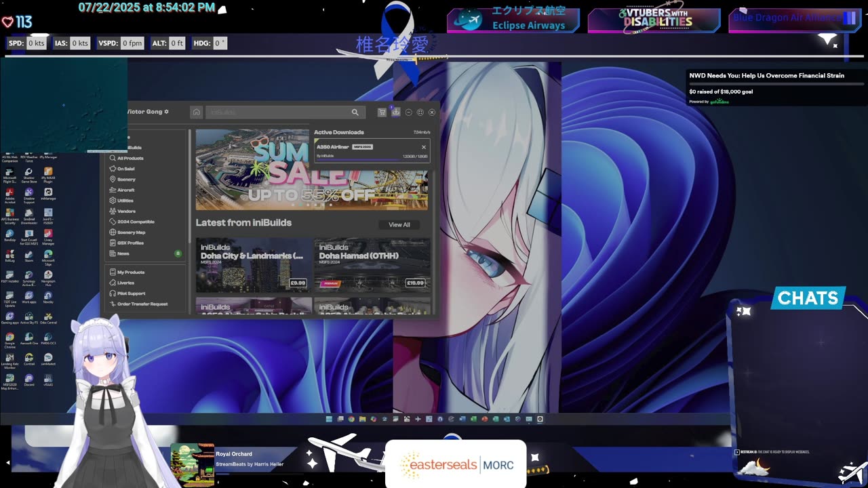Toggle the downloads tray icon
Image resolution: width=868 pixels, height=488 pixels.
[x=396, y=112]
